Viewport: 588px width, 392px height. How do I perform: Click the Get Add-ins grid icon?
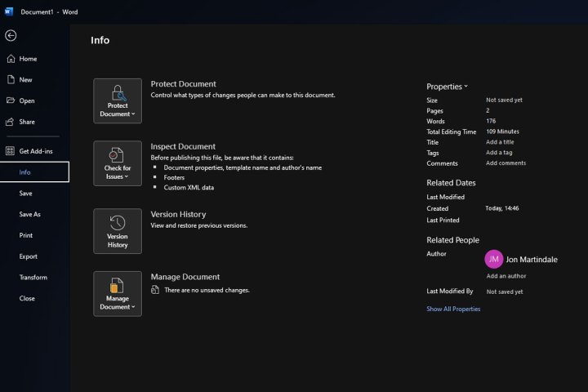click(x=11, y=151)
